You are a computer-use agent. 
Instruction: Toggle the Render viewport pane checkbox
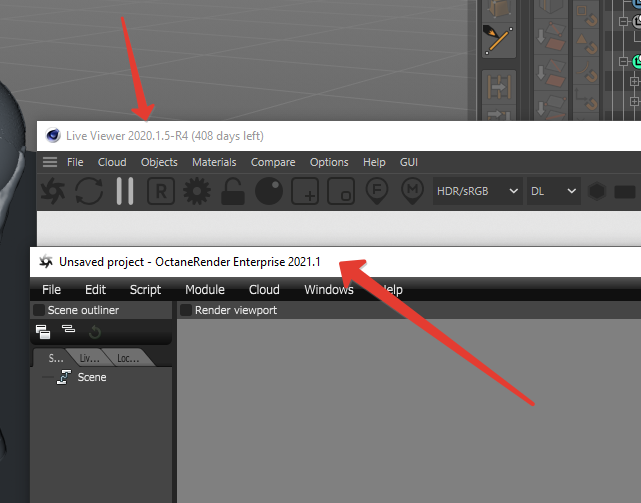tap(186, 310)
